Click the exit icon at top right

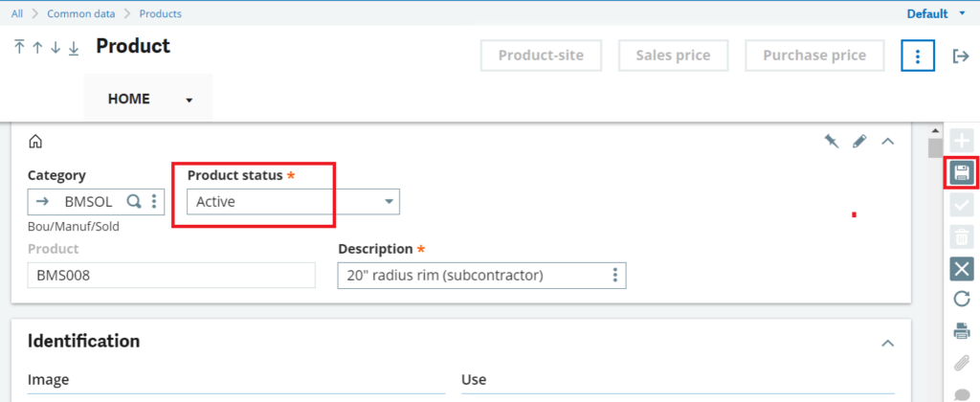(x=961, y=56)
